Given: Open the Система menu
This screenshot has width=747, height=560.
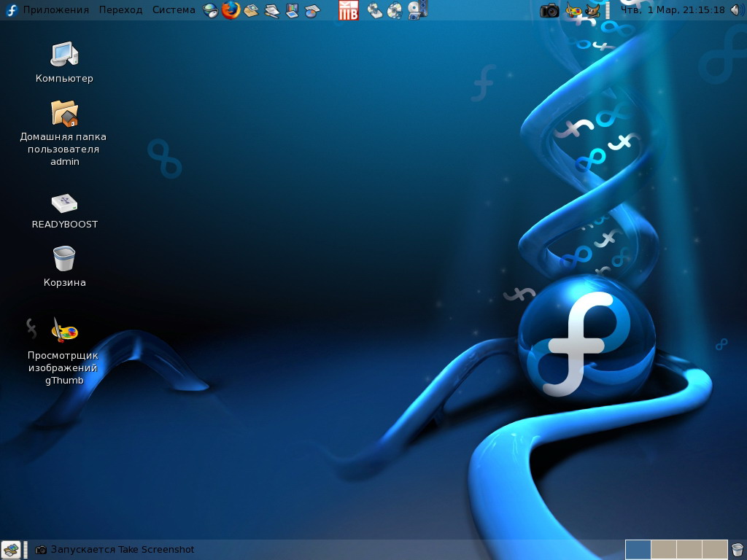Looking at the screenshot, I should coord(174,10).
